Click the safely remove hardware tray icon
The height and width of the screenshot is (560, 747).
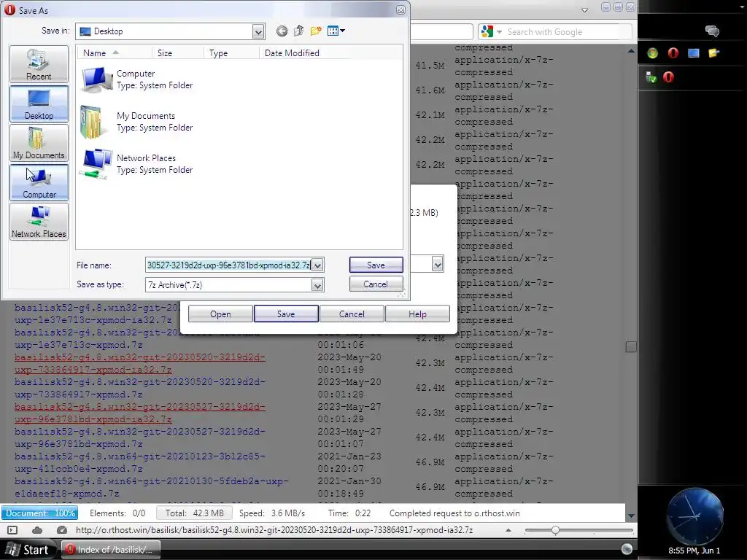point(651,77)
